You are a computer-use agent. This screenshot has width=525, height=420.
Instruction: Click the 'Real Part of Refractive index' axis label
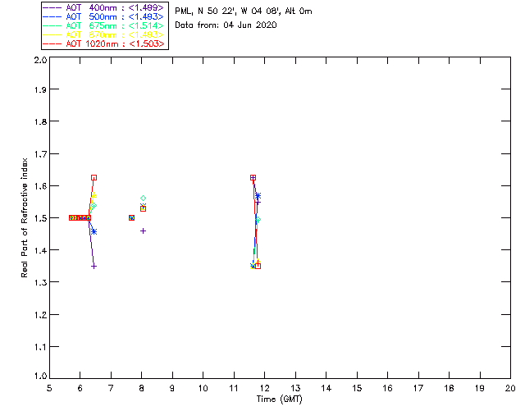(25, 217)
